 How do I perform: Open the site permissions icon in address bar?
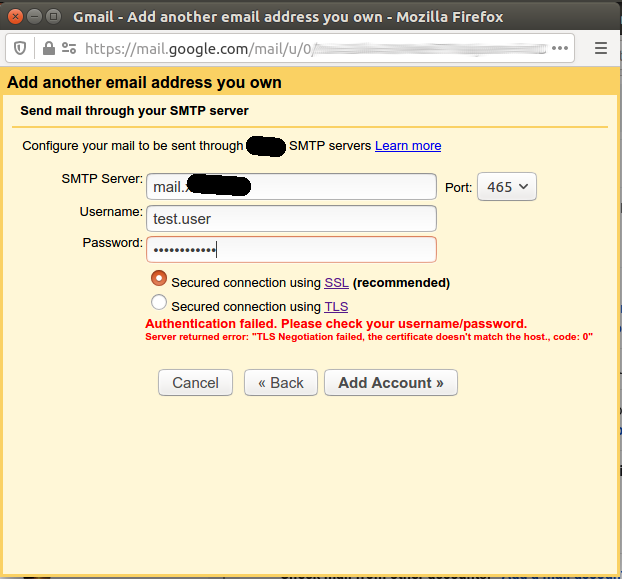tap(69, 48)
